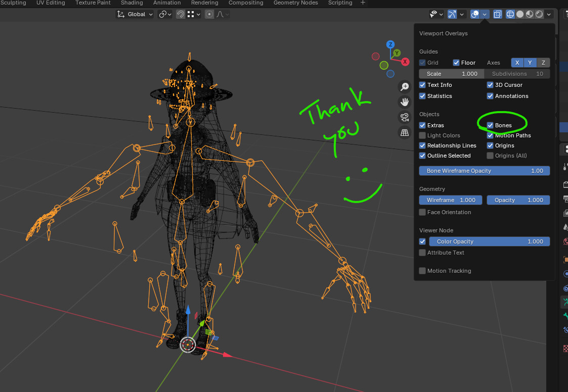Uncheck Relationship Lines checkbox
This screenshot has width=568, height=392.
422,145
